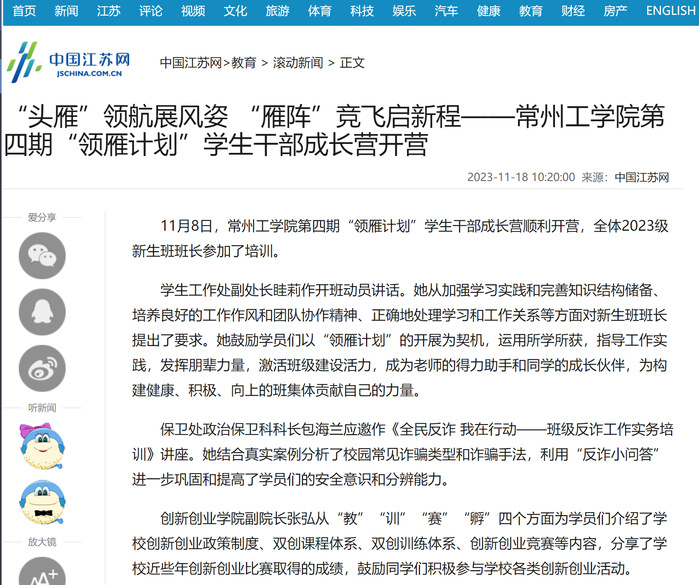
Task: Open the 首页 home nav item
Action: [24, 11]
